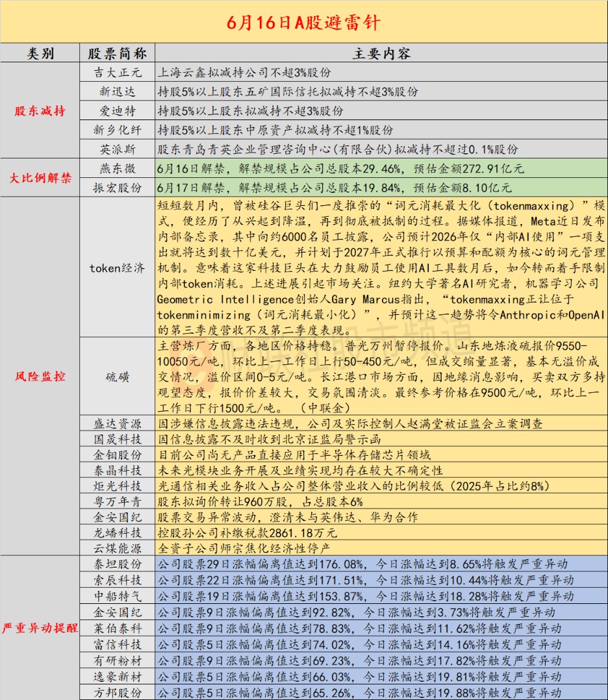
Task: Click the title 6月16日A股避雷针
Action: [x=303, y=22]
